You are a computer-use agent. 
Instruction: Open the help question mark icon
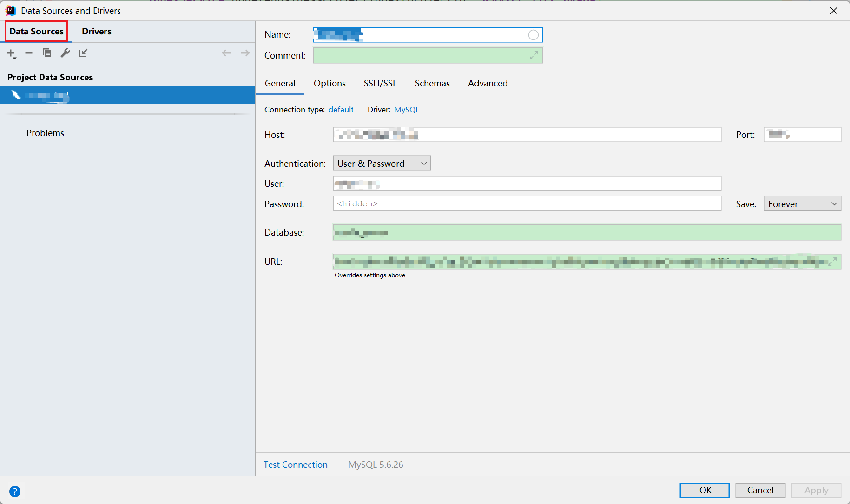coord(15,491)
